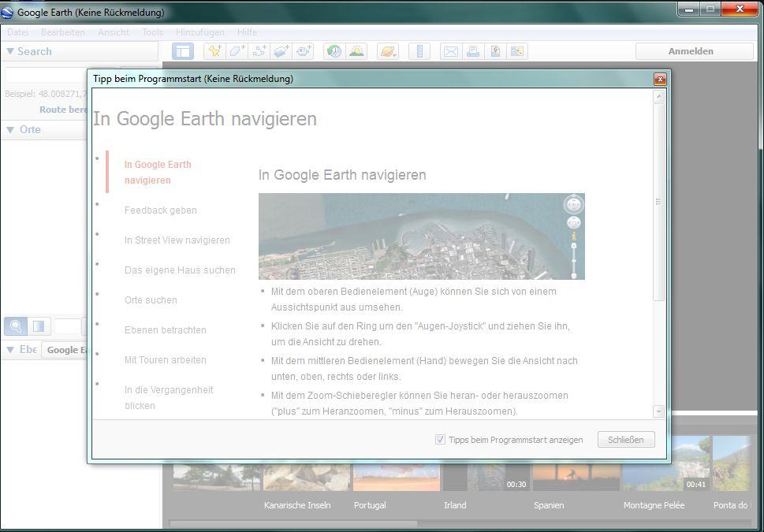
Task: Add an image overlay toolbar icon
Action: pyautogui.click(x=281, y=51)
